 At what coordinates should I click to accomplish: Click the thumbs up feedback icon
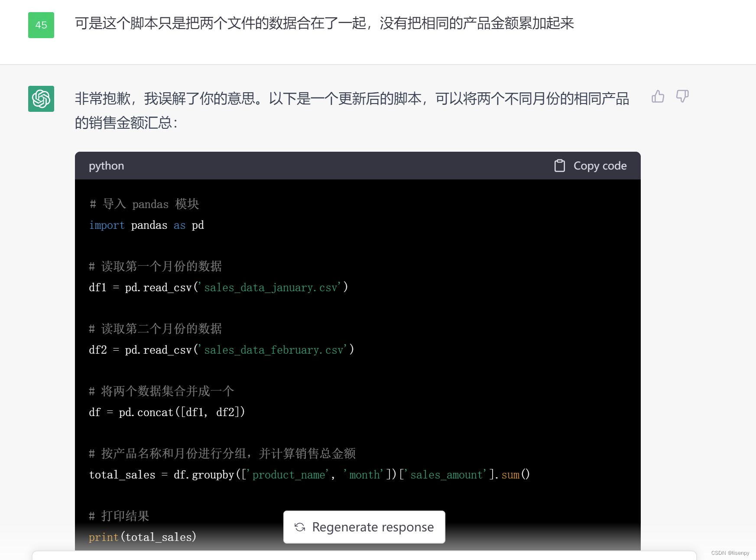point(658,96)
